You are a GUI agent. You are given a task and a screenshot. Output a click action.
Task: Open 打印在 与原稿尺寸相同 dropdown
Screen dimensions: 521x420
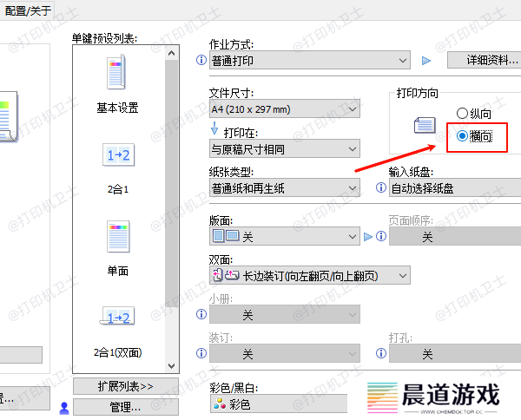(285, 148)
